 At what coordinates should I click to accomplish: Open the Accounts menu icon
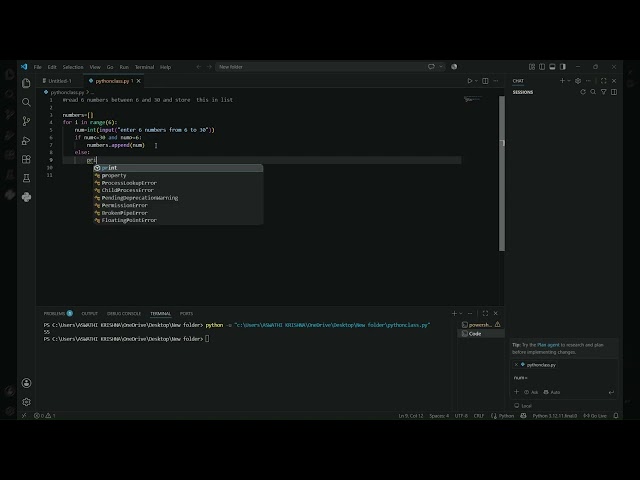tap(26, 383)
